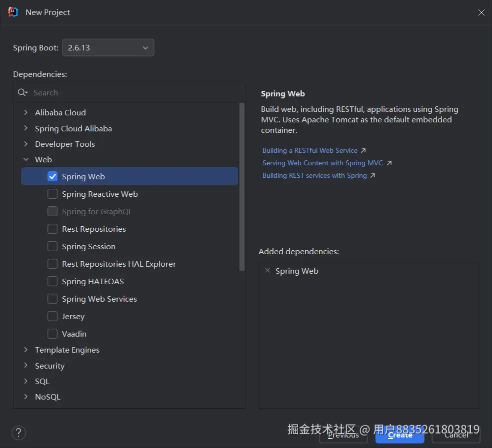
Task: Select the Spring for GraphQL label
Action: coord(97,212)
